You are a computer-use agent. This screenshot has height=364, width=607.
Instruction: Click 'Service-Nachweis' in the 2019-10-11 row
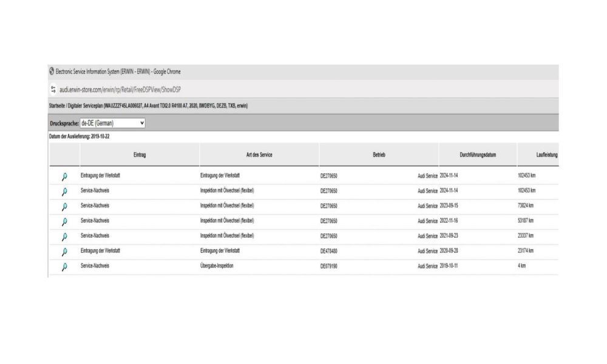click(x=95, y=266)
